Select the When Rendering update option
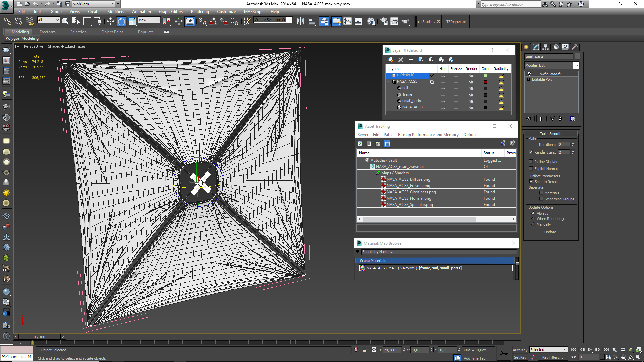This screenshot has width=644, height=362. (x=533, y=218)
